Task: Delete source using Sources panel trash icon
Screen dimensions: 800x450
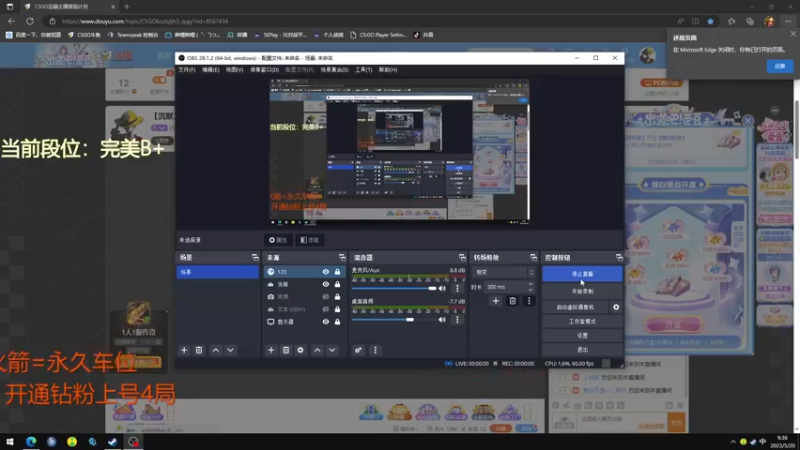Action: pos(286,350)
